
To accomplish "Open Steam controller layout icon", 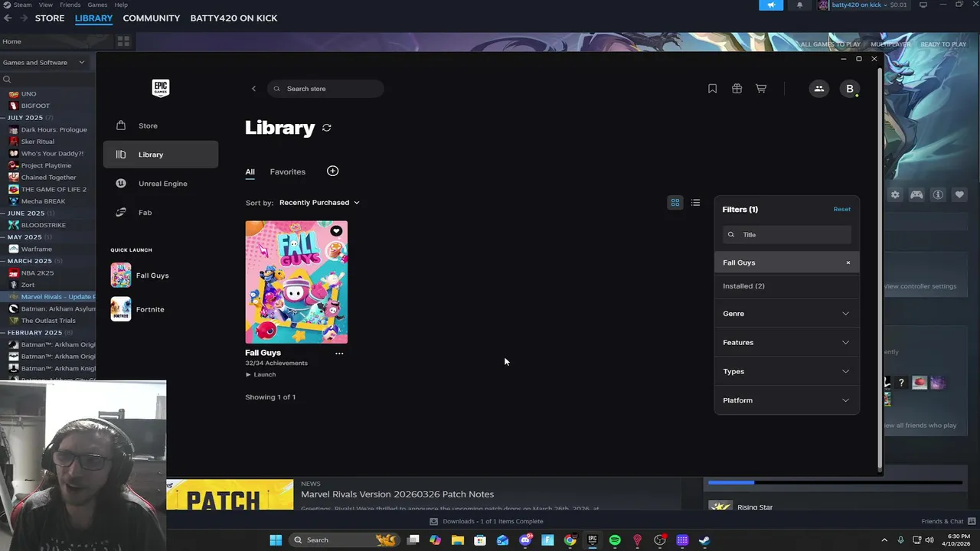I will (x=916, y=195).
